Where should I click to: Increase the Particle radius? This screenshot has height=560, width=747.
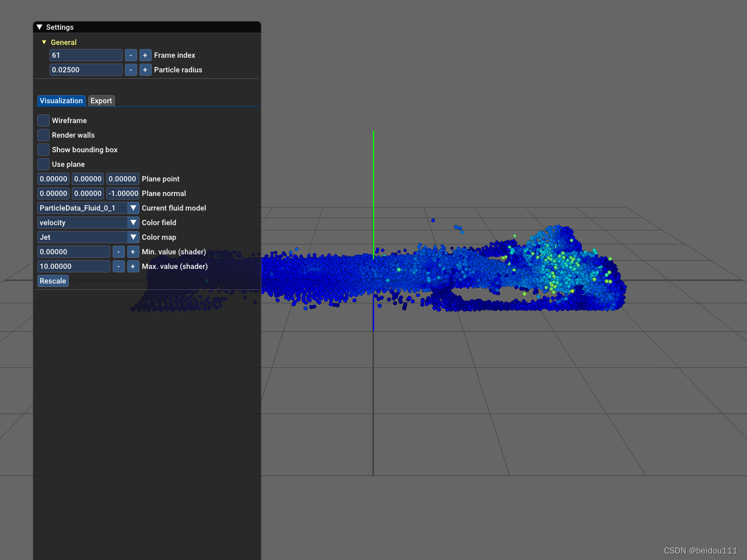pos(145,69)
